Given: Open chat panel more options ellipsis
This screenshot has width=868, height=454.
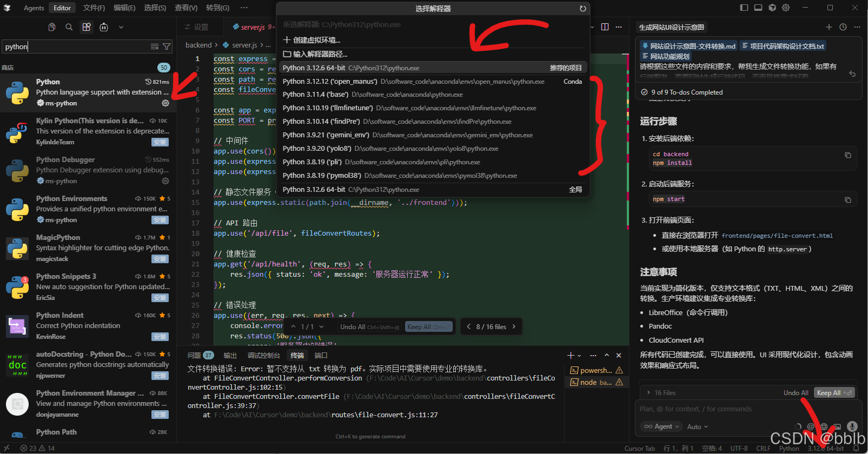Looking at the screenshot, I should point(857,27).
